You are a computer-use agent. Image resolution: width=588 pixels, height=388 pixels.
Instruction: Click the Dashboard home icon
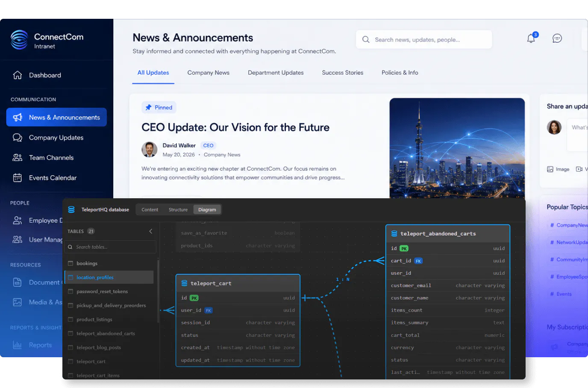pyautogui.click(x=18, y=75)
